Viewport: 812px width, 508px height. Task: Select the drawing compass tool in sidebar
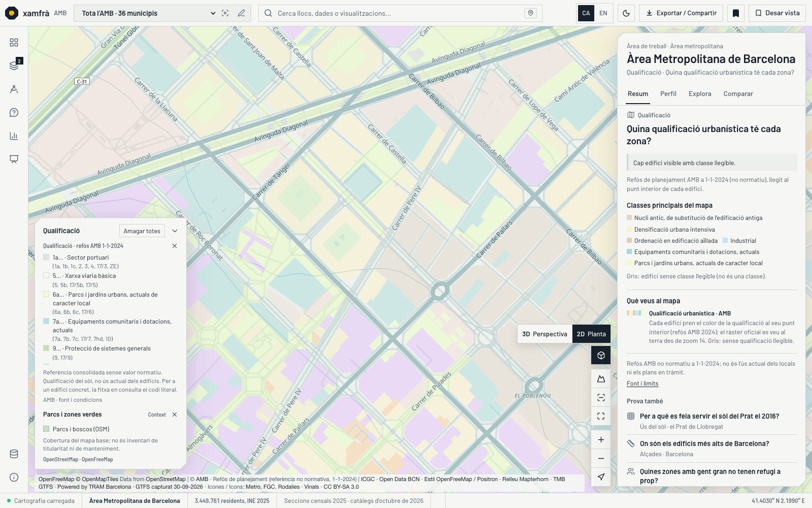[x=14, y=89]
